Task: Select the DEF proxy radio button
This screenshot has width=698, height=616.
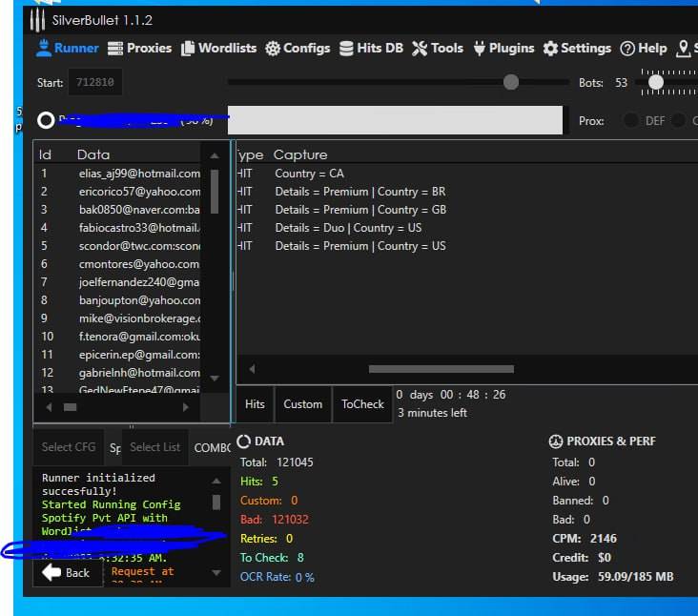Action: coord(631,120)
